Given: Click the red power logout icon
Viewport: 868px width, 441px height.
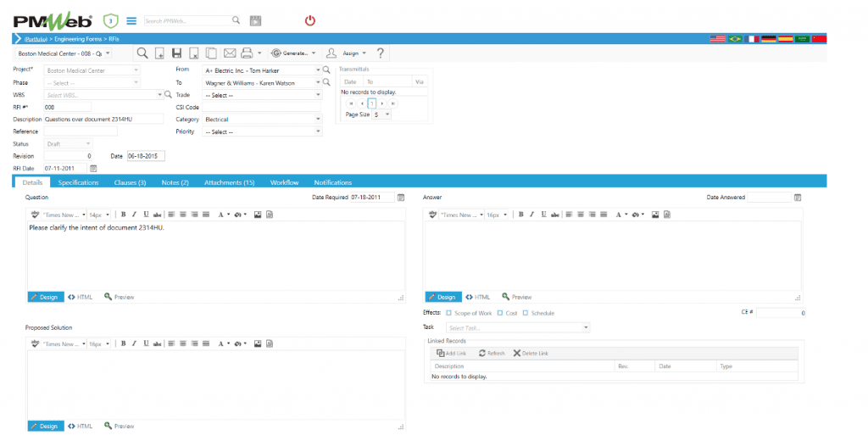Looking at the screenshot, I should (x=310, y=21).
